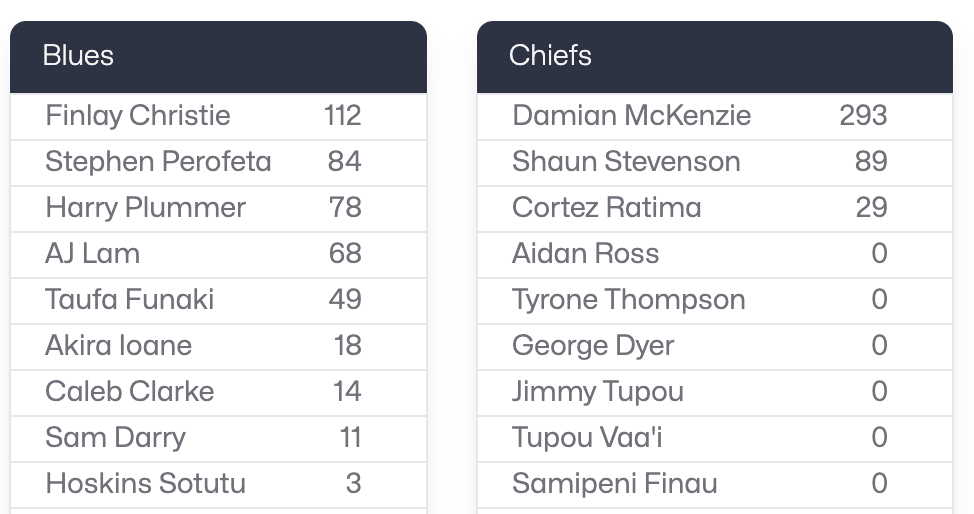
Task: Click Caleb Clarke's name
Action: tap(129, 392)
